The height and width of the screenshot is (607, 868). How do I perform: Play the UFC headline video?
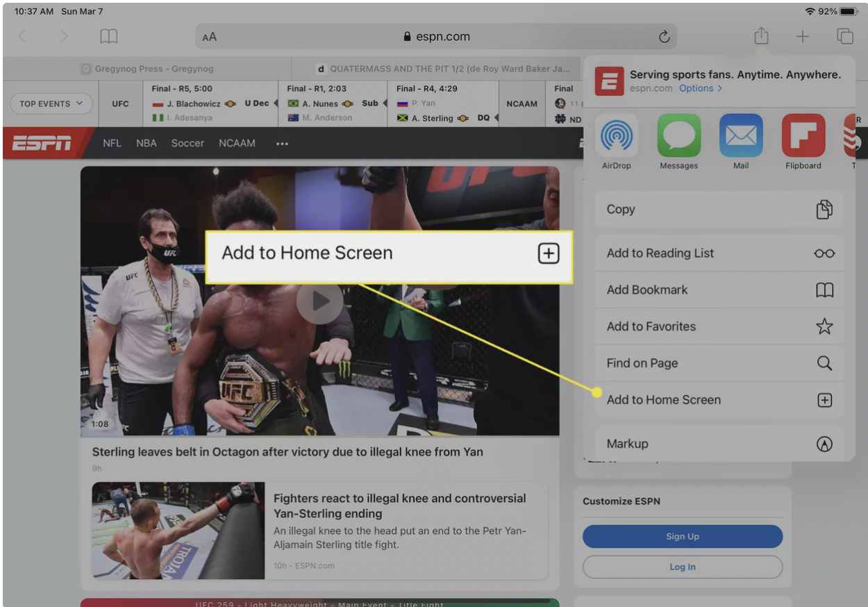pos(319,301)
